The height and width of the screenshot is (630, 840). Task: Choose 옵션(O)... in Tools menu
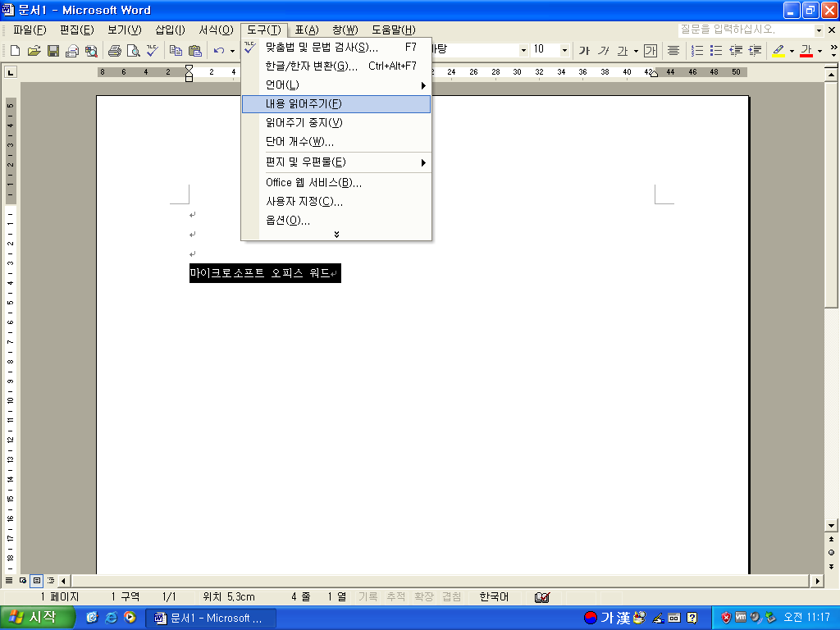pyautogui.click(x=336, y=221)
